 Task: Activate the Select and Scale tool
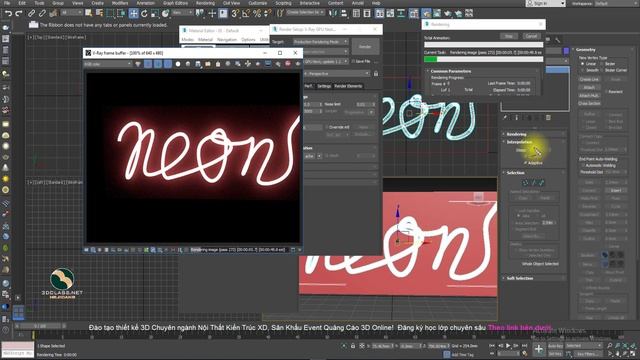point(155,13)
